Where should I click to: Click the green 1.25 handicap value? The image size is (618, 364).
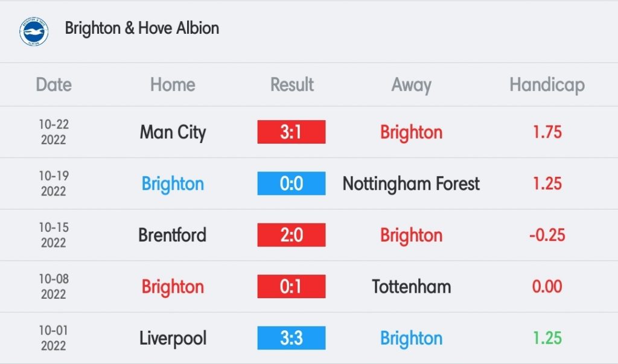click(547, 338)
